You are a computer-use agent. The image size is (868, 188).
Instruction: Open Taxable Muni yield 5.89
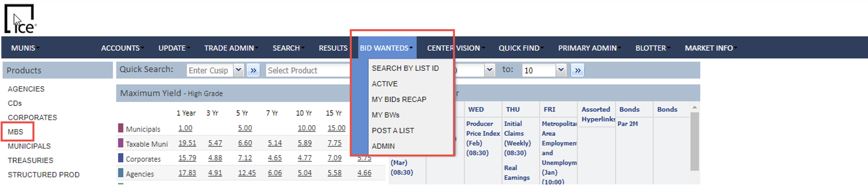tap(305, 143)
